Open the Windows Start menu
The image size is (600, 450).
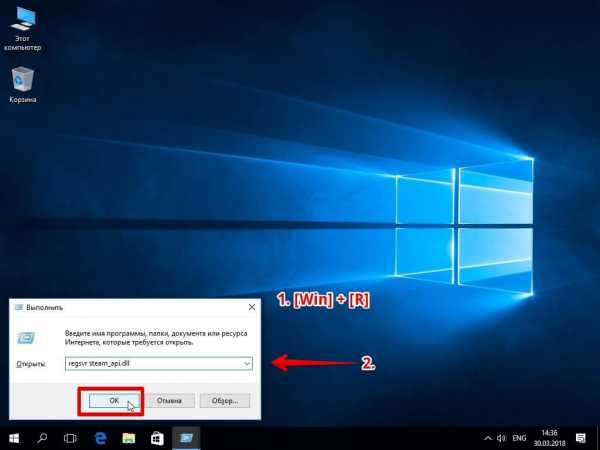pos(14,438)
